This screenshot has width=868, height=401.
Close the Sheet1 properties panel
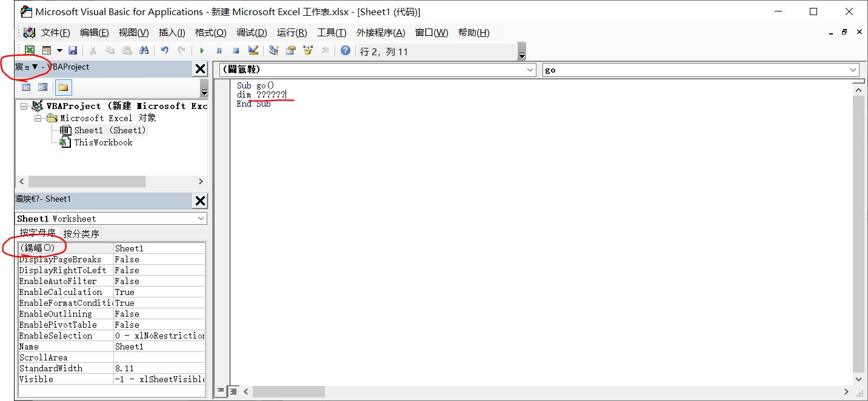200,200
